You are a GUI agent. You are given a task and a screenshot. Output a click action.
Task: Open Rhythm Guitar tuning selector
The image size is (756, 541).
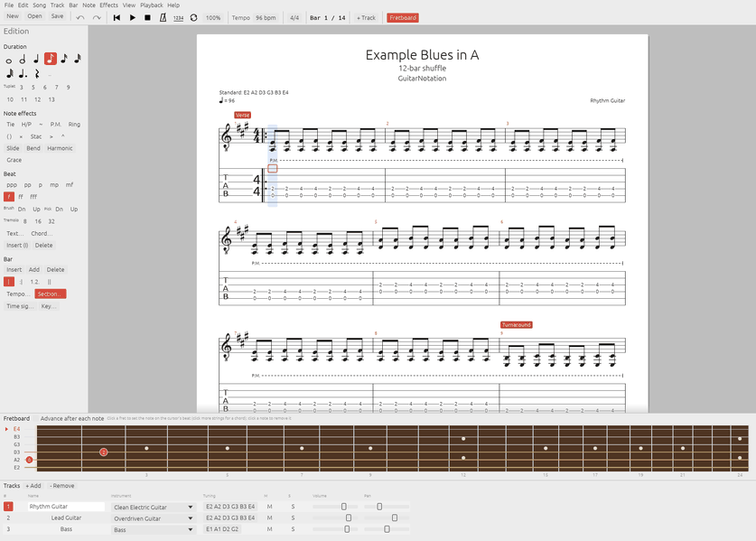(x=230, y=507)
